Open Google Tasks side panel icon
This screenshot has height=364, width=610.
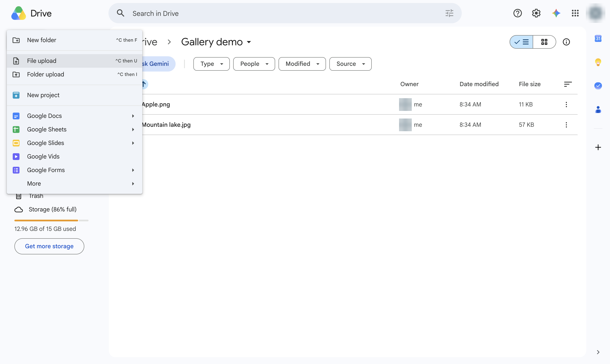[x=598, y=86]
